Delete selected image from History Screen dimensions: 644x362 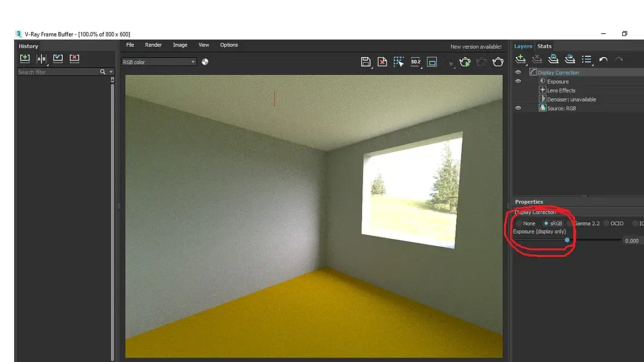pos(74,58)
